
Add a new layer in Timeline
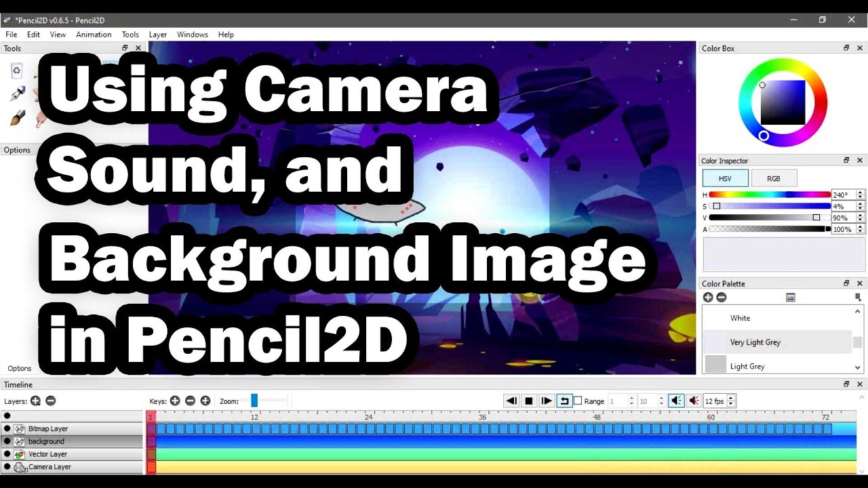(x=35, y=401)
